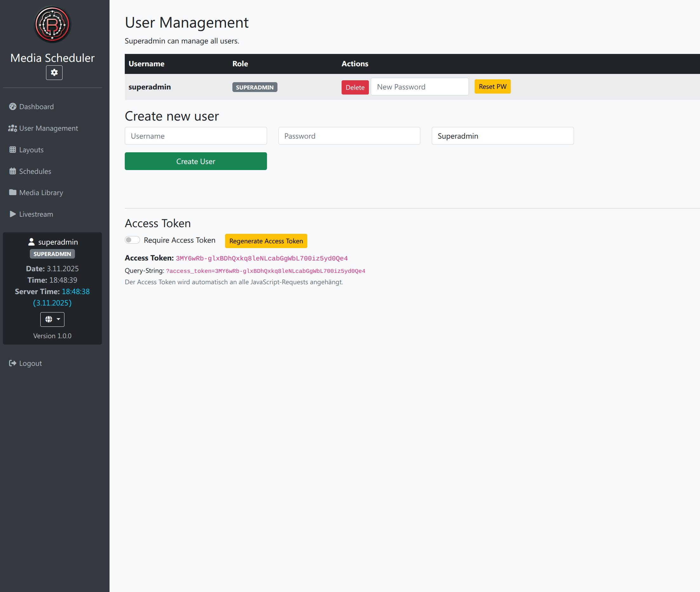
Task: Click the Logout arrow icon
Action: pos(13,363)
